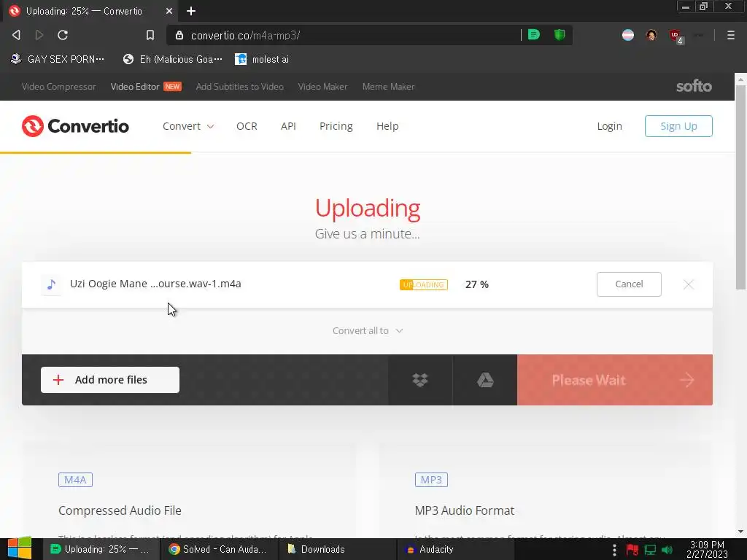Click the page vertical scrollbar
The width and height of the screenshot is (747, 560).
(740, 187)
